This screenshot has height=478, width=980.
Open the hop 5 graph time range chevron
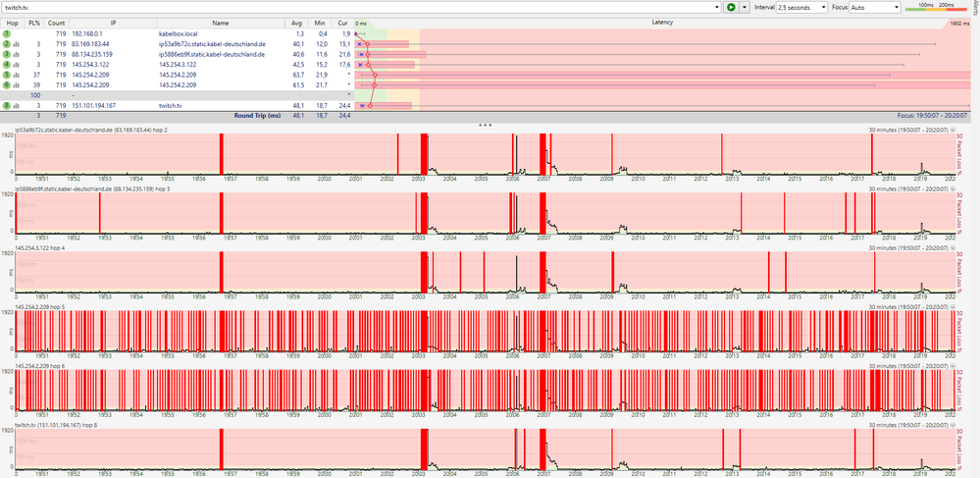pos(952,306)
